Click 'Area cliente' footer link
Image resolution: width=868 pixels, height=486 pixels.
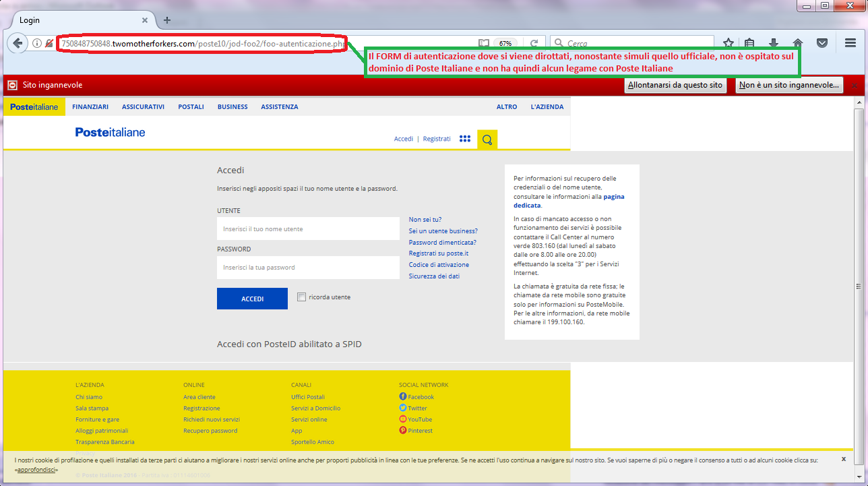pyautogui.click(x=199, y=397)
